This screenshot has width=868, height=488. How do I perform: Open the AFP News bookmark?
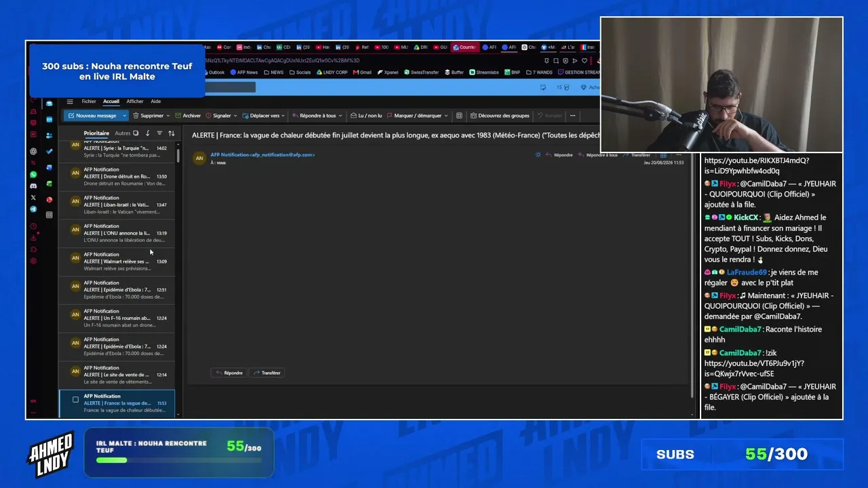244,73
